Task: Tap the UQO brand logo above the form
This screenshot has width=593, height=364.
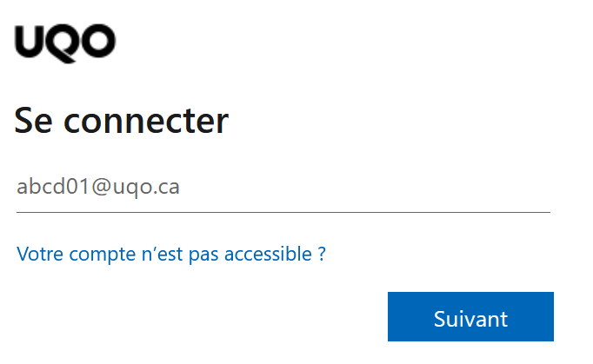Action: pyautogui.click(x=65, y=41)
